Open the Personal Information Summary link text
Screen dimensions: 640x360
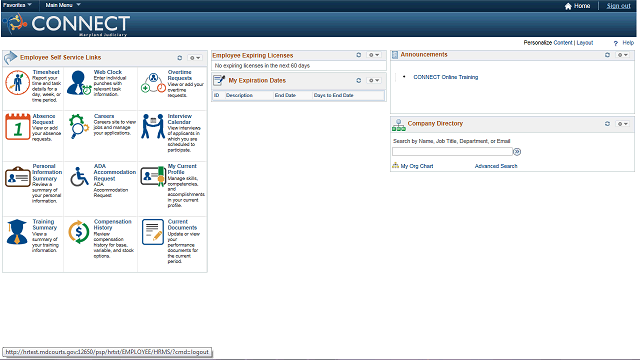coord(47,172)
